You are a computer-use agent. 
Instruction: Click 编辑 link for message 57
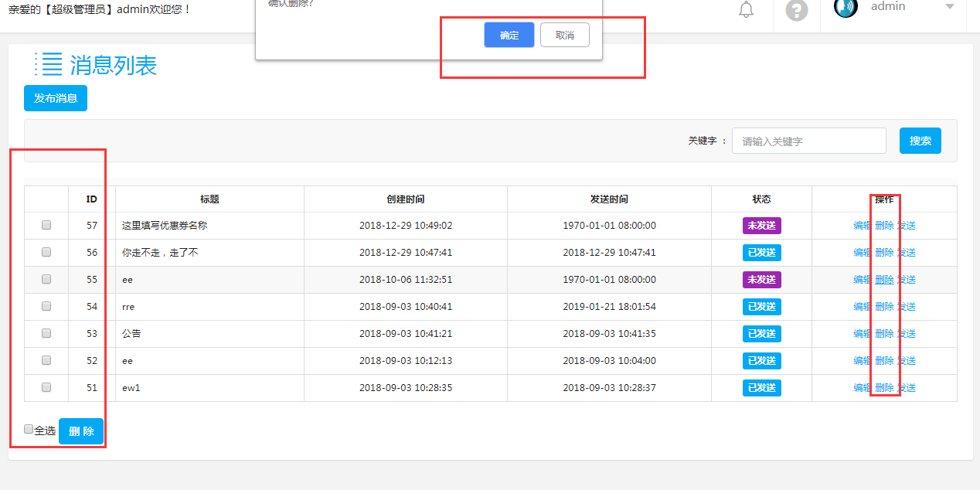[863, 226]
